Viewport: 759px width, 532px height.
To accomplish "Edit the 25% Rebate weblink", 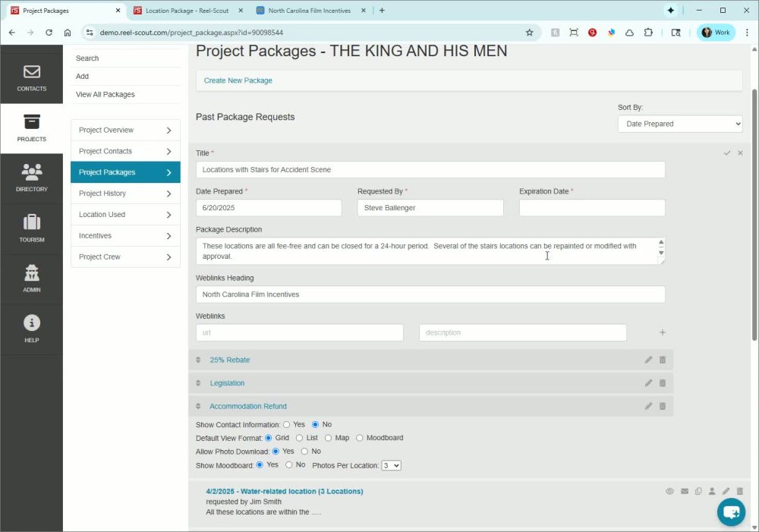I will click(648, 360).
